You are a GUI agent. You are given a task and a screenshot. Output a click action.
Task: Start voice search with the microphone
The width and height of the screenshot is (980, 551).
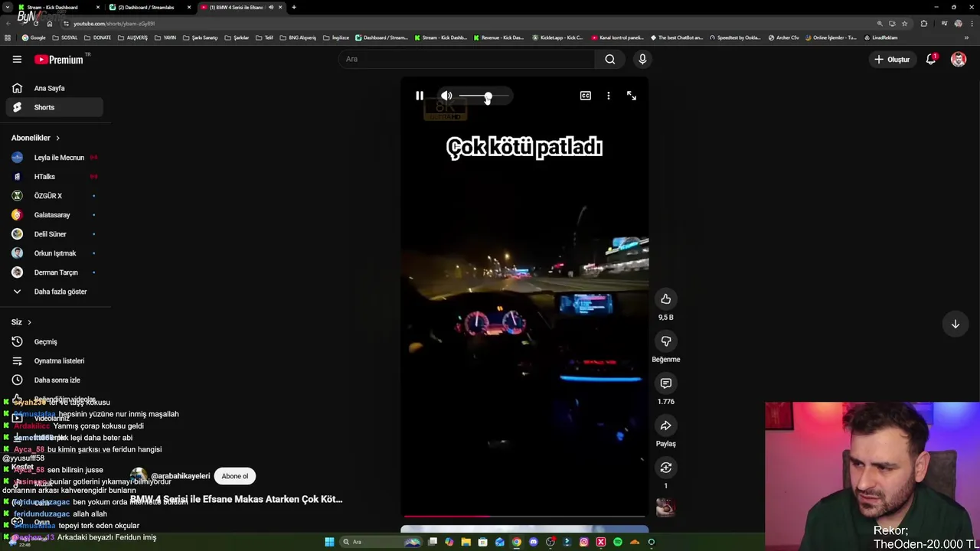pos(642,59)
